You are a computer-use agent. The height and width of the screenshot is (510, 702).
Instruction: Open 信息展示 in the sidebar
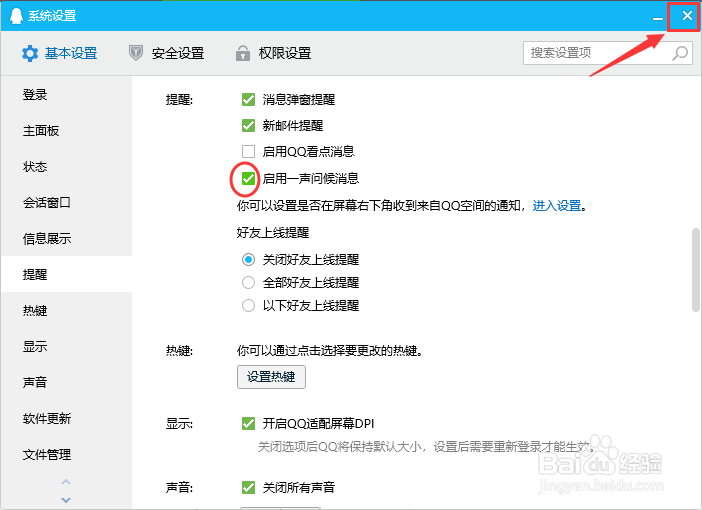pyautogui.click(x=66, y=238)
